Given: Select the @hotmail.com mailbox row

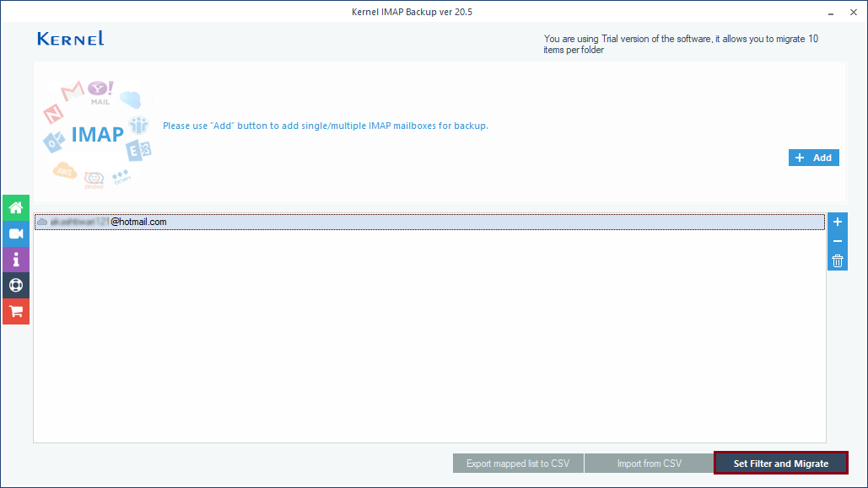Looking at the screenshot, I should pos(429,222).
